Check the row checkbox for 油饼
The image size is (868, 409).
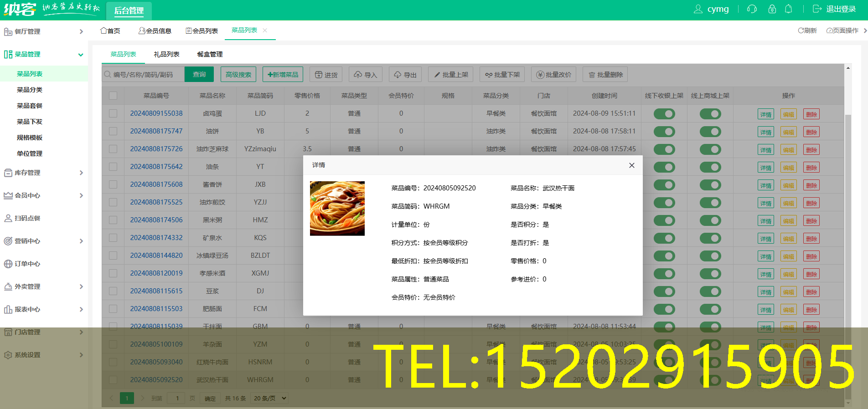point(113,131)
